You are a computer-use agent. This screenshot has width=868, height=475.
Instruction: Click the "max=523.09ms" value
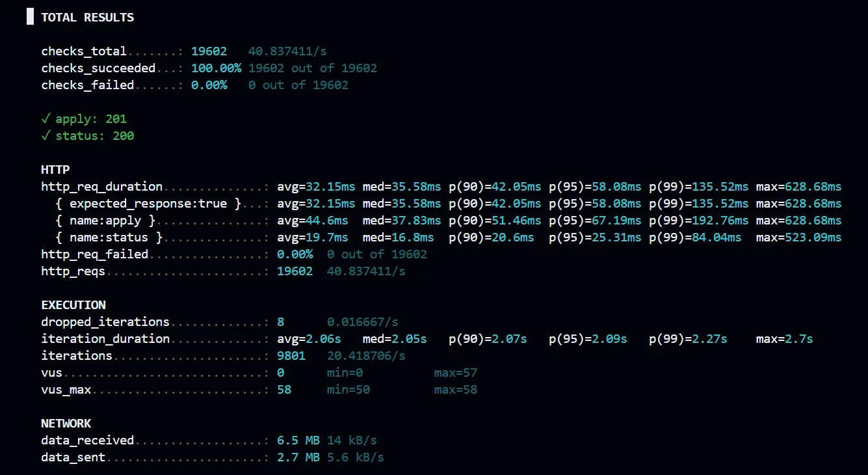click(x=798, y=238)
